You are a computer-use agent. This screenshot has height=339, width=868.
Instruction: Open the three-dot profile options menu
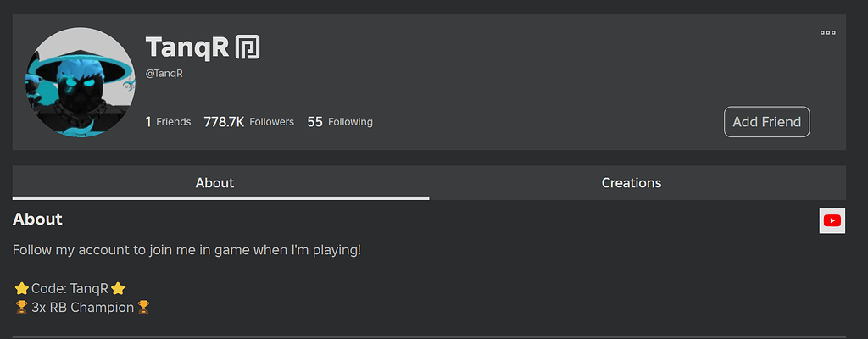click(x=827, y=33)
